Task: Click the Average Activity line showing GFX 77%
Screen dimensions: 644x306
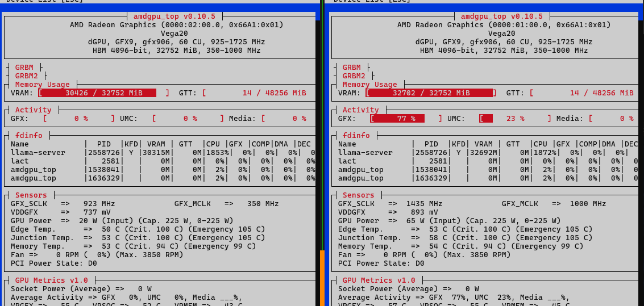Action: pos(454,297)
